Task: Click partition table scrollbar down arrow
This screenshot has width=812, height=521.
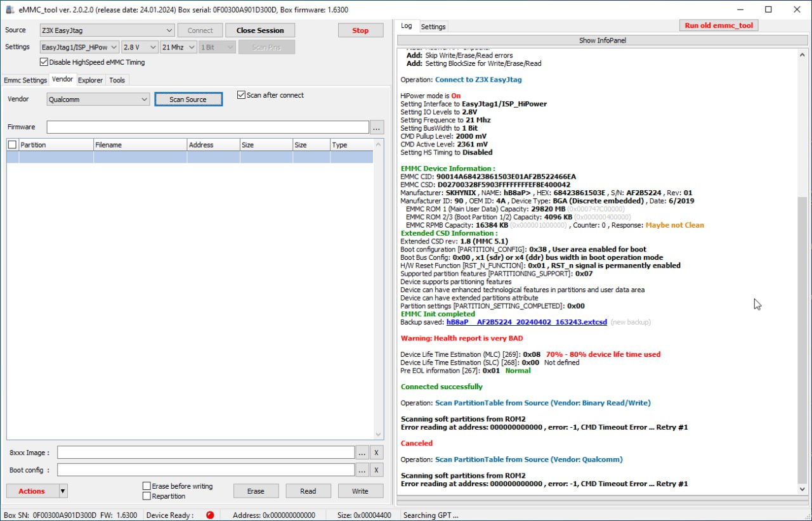Action: 379,434
